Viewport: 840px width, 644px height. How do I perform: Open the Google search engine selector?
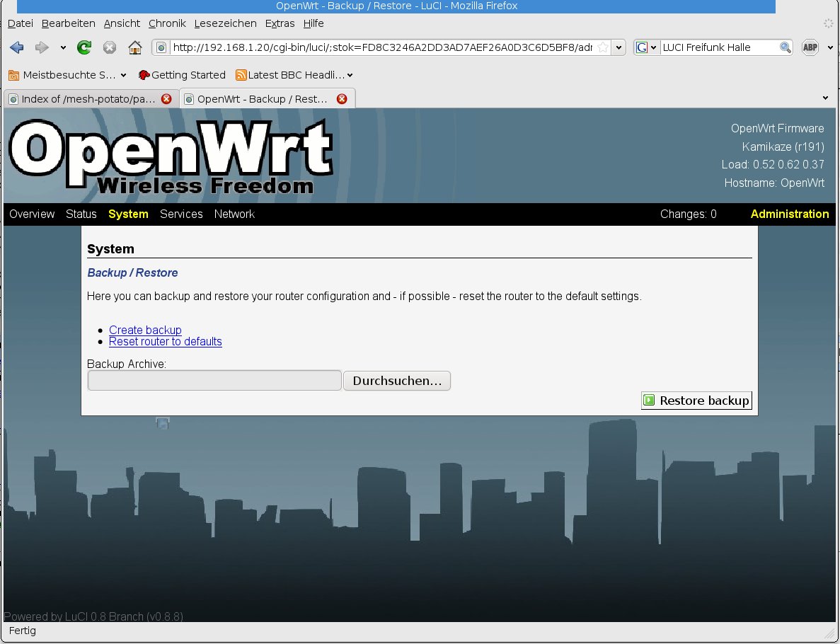(646, 47)
